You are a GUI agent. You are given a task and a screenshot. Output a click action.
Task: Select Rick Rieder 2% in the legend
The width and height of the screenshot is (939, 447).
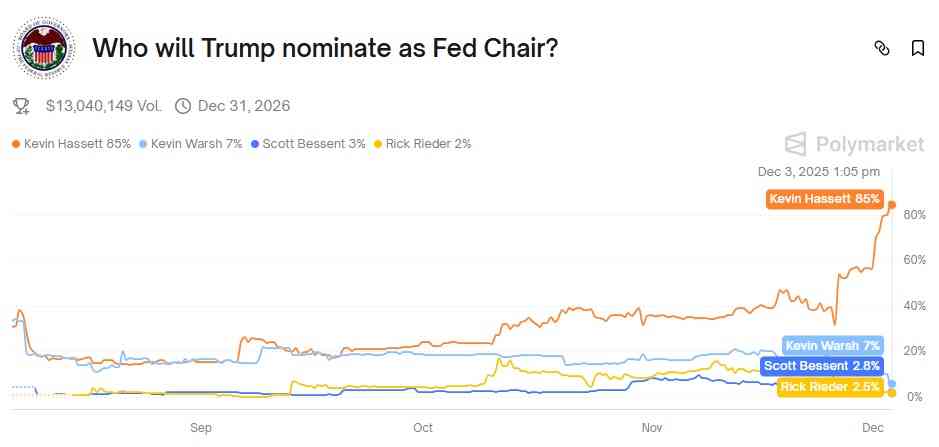pyautogui.click(x=421, y=144)
